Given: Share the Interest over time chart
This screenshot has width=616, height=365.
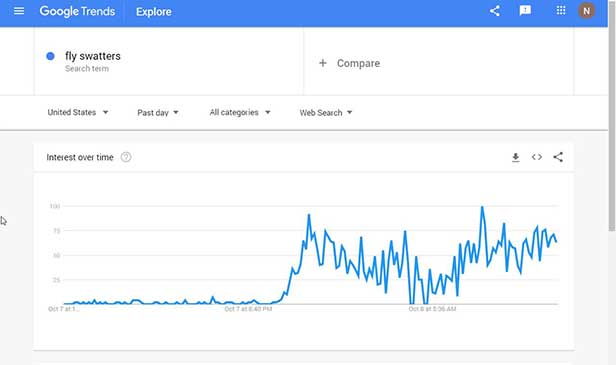Looking at the screenshot, I should pos(558,157).
